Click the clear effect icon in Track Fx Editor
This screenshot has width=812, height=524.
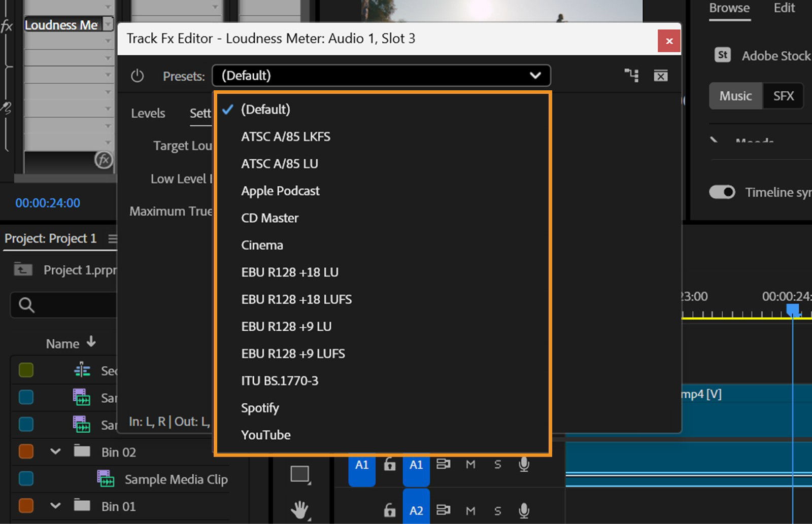661,75
